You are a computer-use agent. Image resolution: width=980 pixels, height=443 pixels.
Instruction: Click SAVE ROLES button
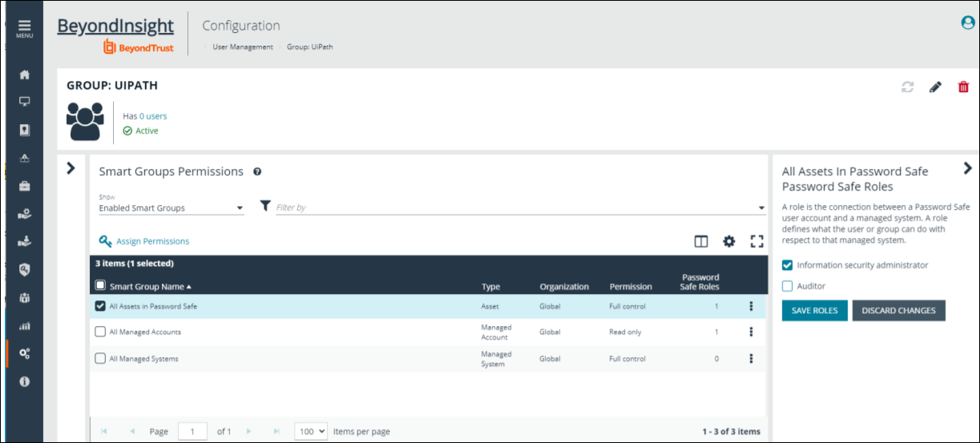[x=814, y=311]
